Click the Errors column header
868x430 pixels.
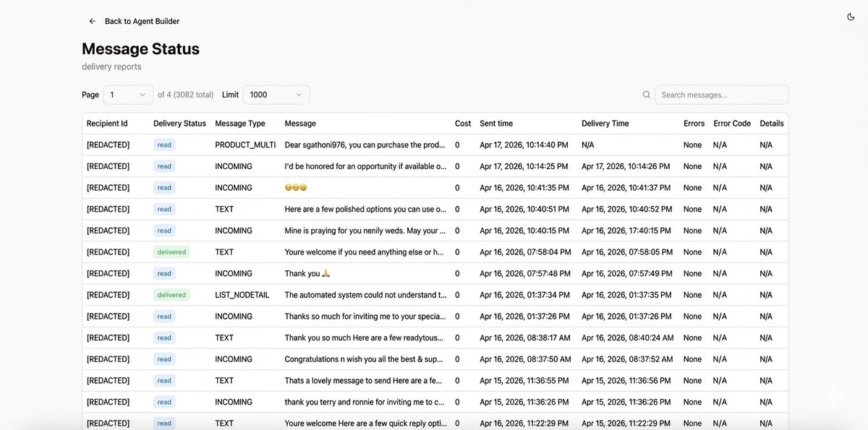coord(694,124)
